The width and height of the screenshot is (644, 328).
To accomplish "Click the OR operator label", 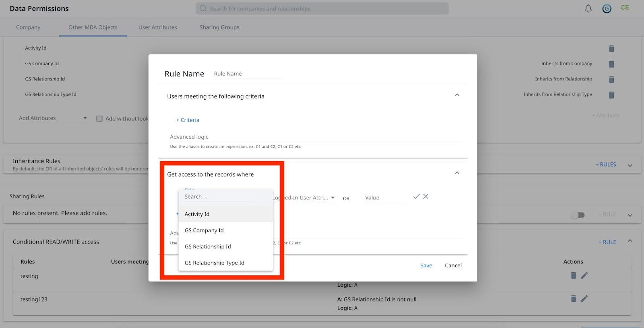I will (346, 199).
